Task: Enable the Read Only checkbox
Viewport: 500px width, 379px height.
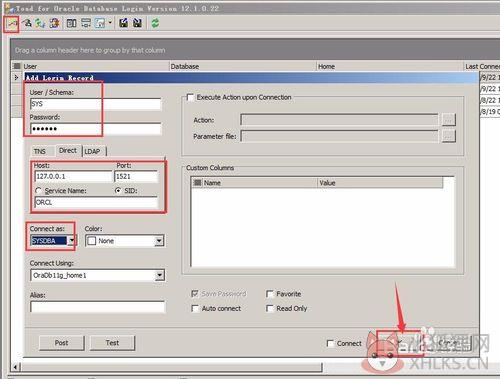Action: tap(270, 308)
